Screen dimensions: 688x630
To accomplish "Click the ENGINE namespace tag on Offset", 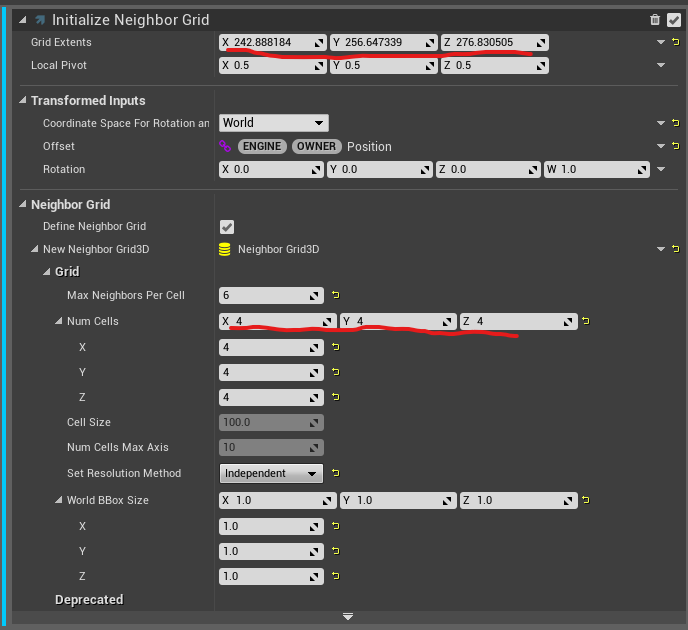I will [x=263, y=146].
